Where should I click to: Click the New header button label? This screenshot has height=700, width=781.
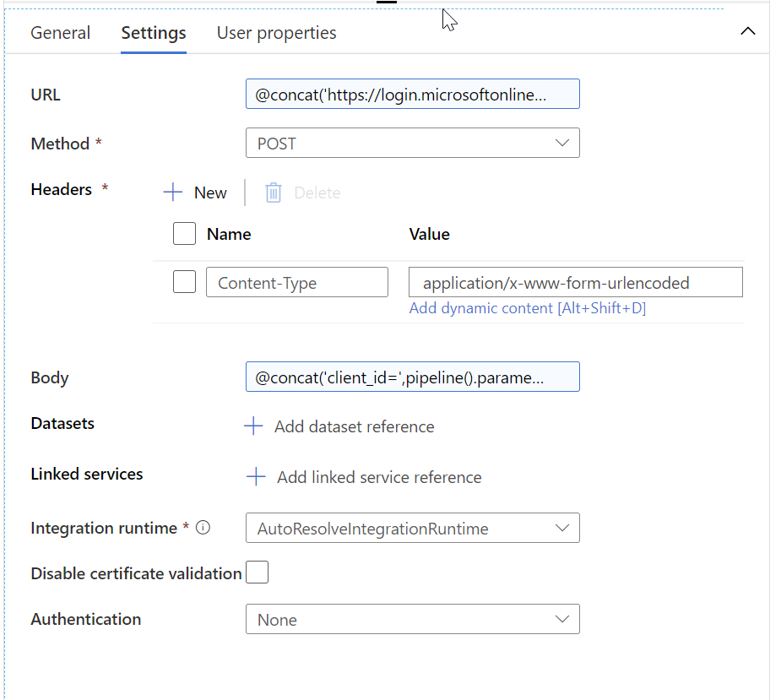coord(211,193)
